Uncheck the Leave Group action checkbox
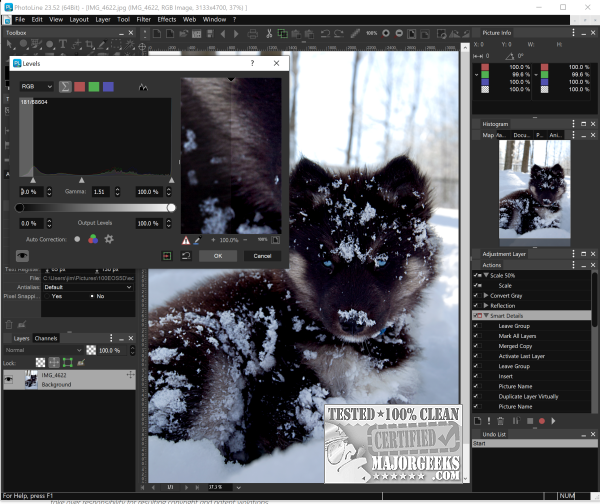The width and height of the screenshot is (600, 504). (476, 325)
